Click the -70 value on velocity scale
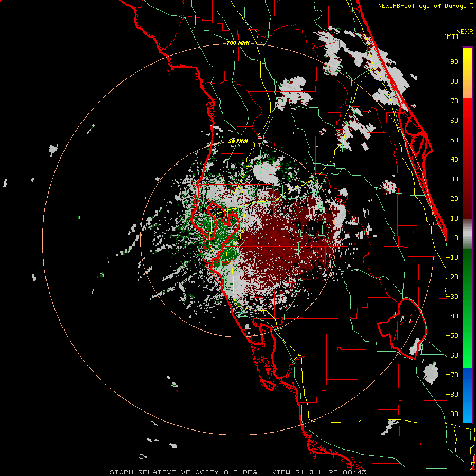476x476 pixels. pyautogui.click(x=452, y=374)
